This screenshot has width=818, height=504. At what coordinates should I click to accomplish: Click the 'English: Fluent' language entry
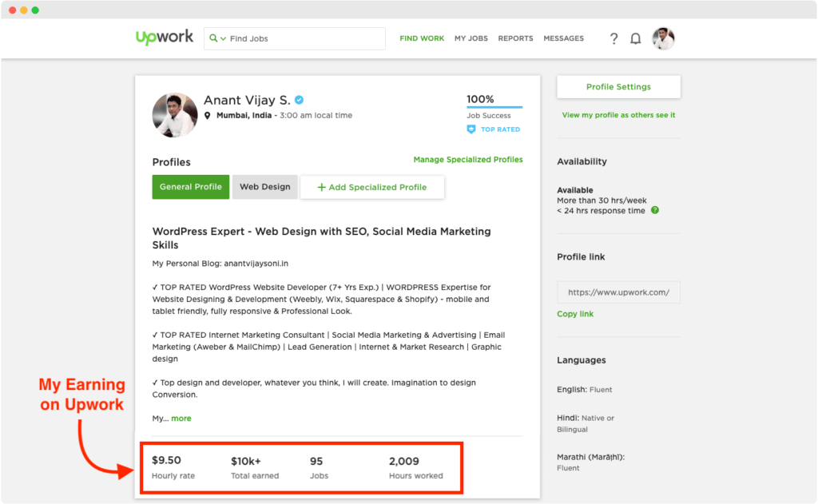click(x=584, y=390)
